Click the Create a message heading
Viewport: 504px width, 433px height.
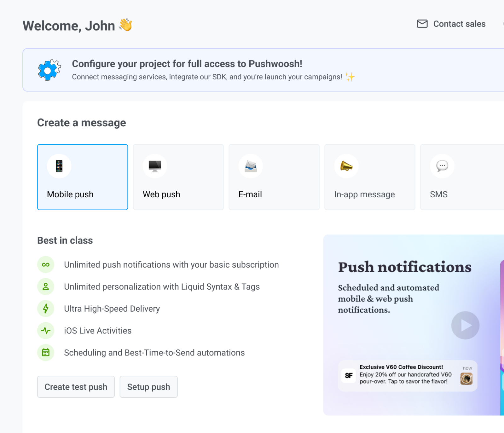pyautogui.click(x=82, y=123)
